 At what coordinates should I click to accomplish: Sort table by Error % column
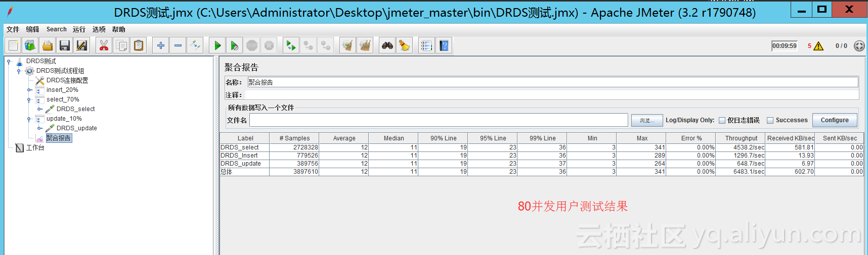691,138
